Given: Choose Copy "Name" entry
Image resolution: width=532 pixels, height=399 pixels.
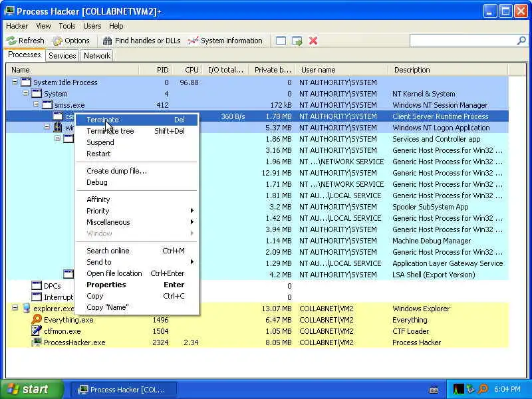Looking at the screenshot, I should point(136,307).
